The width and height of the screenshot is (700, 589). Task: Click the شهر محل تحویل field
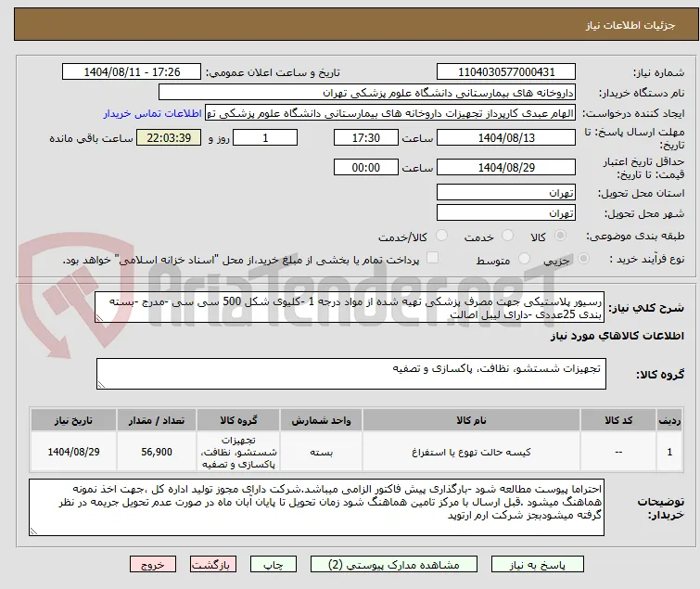point(506,213)
